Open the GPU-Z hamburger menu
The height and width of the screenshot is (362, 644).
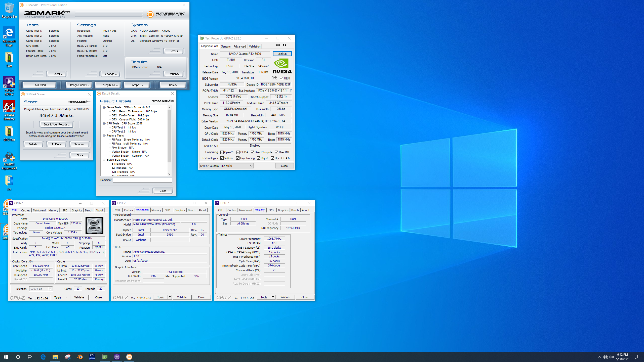pyautogui.click(x=291, y=45)
